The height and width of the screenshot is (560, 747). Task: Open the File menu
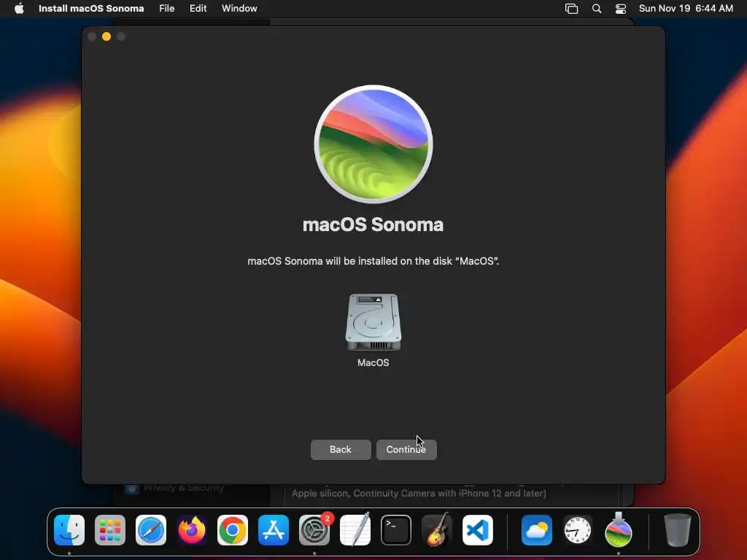click(167, 9)
